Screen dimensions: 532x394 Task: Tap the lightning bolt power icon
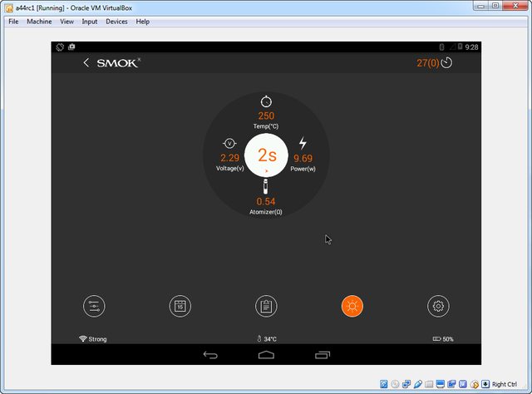pos(303,143)
